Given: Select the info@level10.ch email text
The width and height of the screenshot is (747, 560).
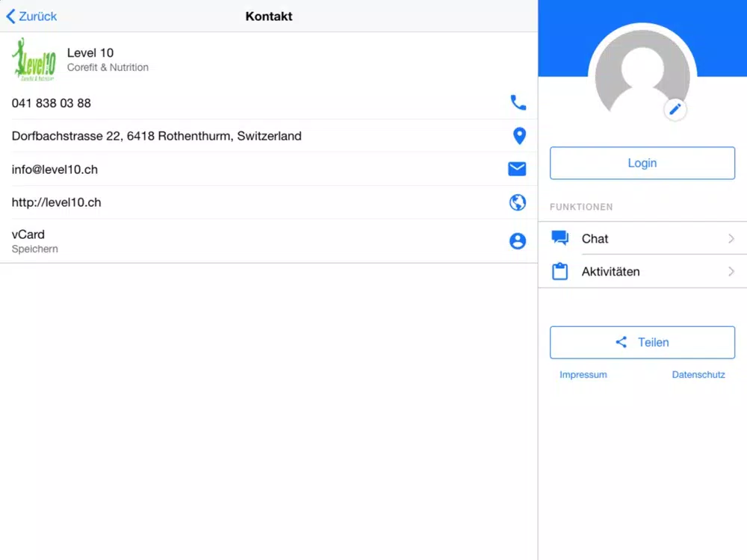Looking at the screenshot, I should 55,169.
